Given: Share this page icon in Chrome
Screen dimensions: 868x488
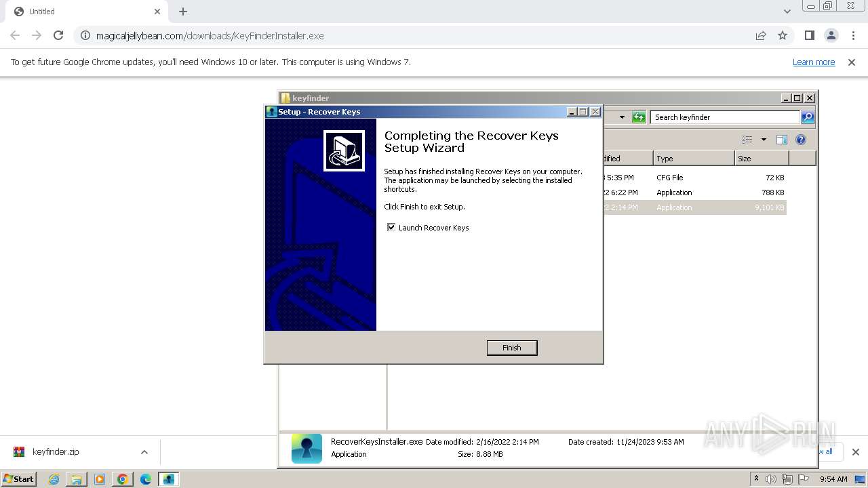Looking at the screenshot, I should (761, 35).
